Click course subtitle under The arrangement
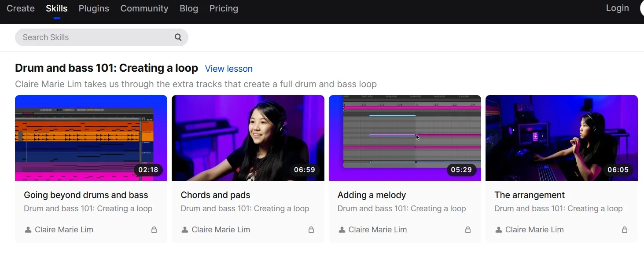Image resolution: width=644 pixels, height=264 pixels. [558, 209]
